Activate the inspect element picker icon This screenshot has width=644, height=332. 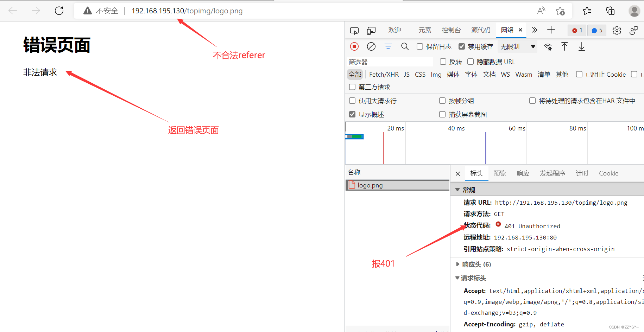point(354,31)
